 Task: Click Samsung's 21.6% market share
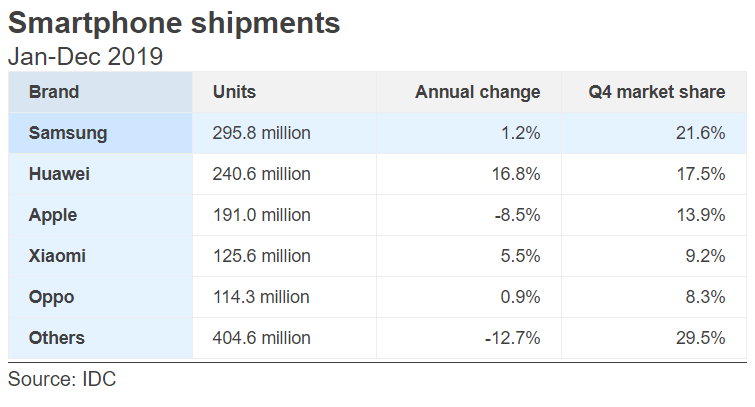(702, 133)
